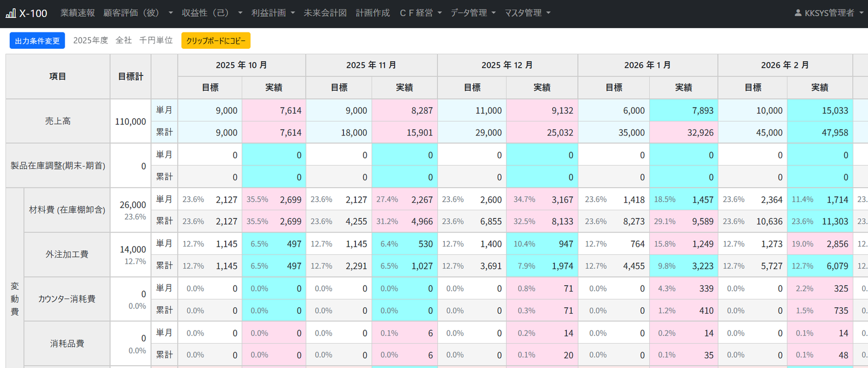Click the 14,000 outsourcing target total cell
868x368 pixels.
point(131,255)
